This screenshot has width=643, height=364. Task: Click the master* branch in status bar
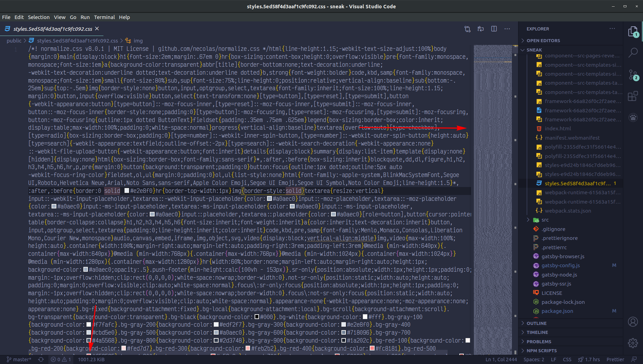pos(19,360)
